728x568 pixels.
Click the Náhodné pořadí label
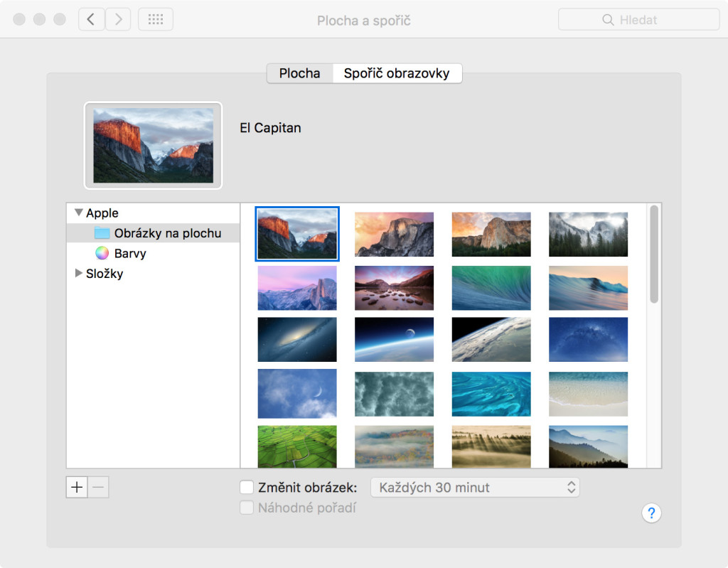point(307,508)
